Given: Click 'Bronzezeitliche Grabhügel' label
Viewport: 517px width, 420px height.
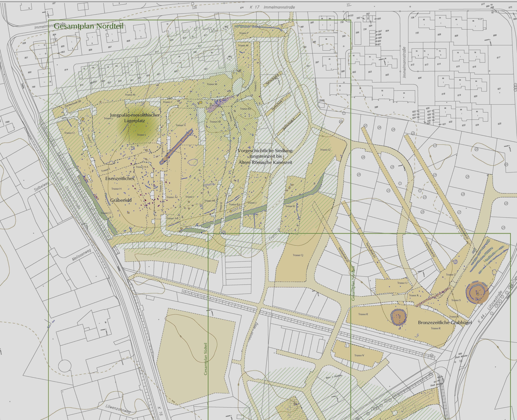Looking at the screenshot, I should 445,322.
